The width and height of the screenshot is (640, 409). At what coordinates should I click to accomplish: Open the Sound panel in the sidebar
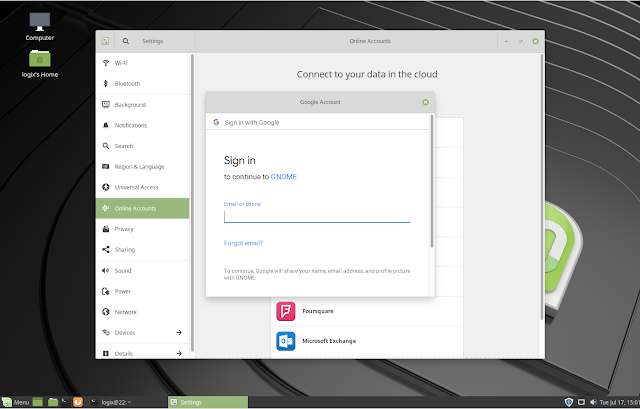[x=123, y=270]
